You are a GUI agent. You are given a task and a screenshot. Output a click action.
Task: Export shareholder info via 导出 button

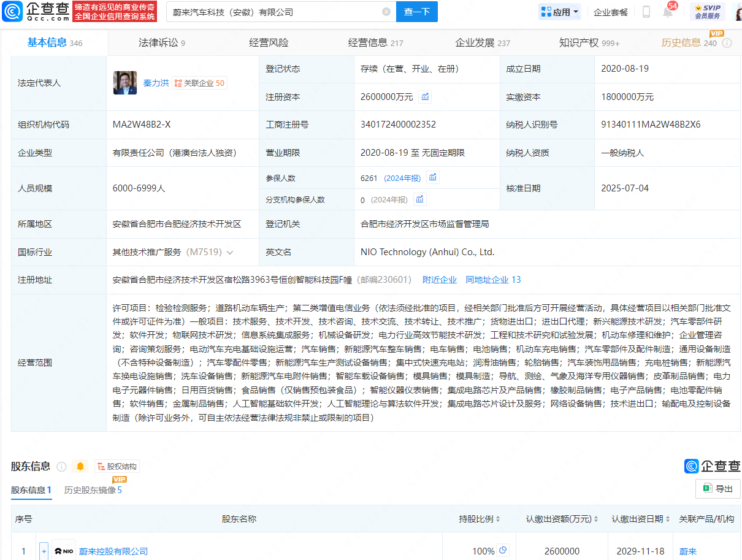pos(718,489)
